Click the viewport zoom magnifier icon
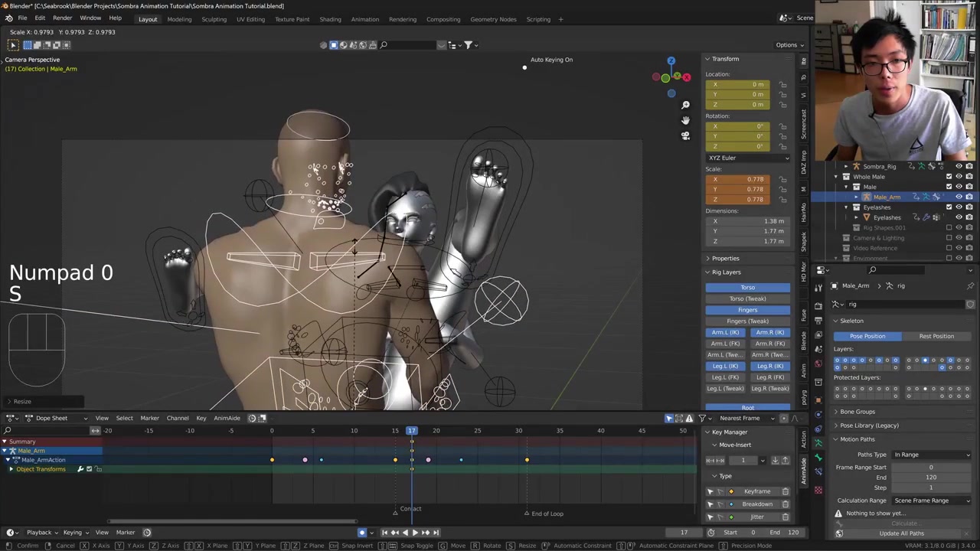980x551 pixels. click(x=685, y=105)
